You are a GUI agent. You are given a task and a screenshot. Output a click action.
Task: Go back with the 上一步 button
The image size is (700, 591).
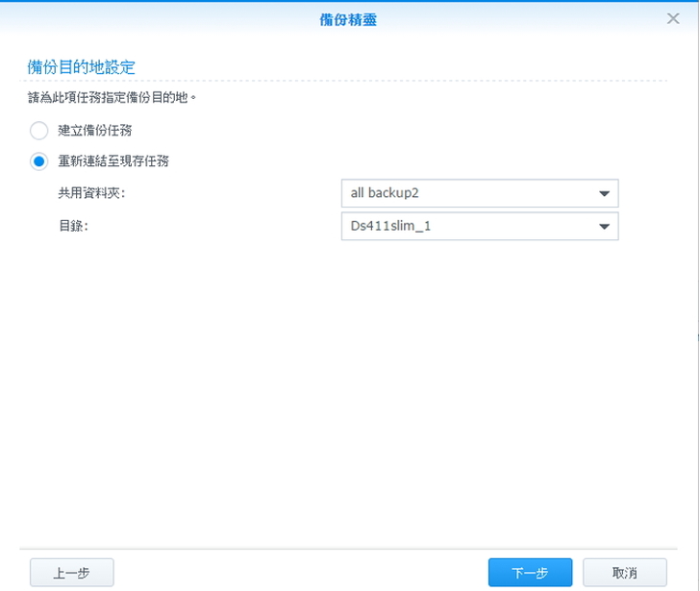pos(72,573)
